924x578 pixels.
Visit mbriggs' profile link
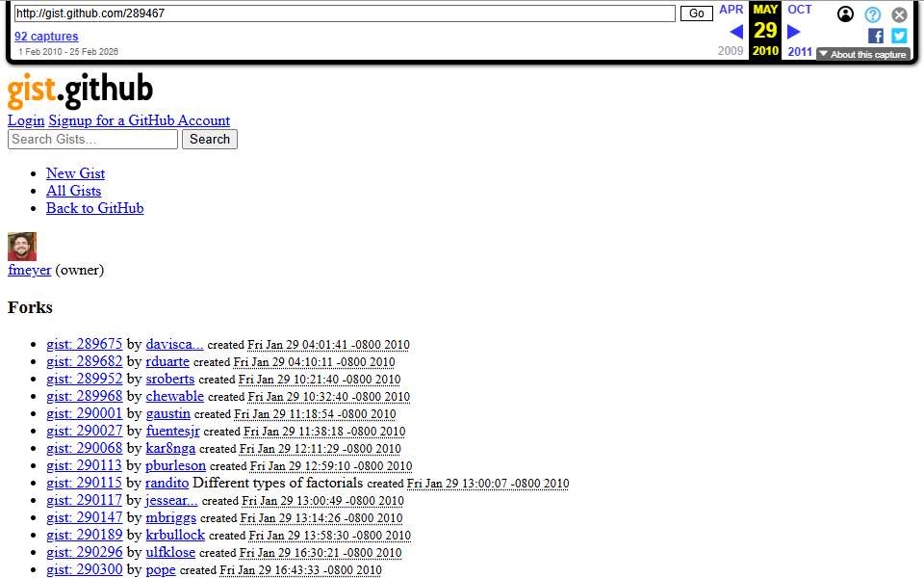171,518
